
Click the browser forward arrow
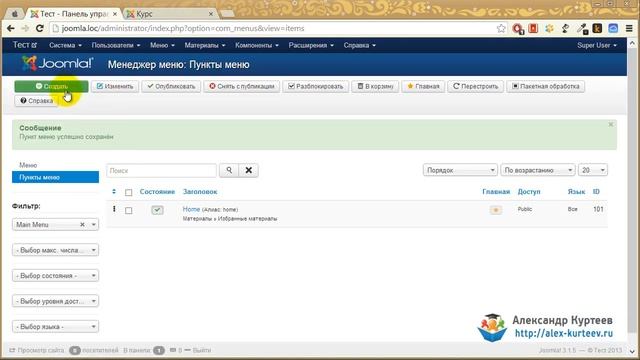[25, 29]
